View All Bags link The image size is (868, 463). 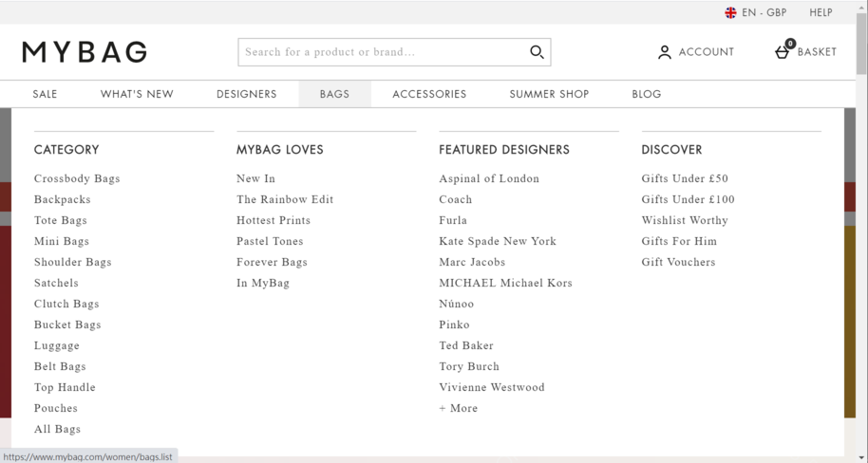click(x=57, y=429)
